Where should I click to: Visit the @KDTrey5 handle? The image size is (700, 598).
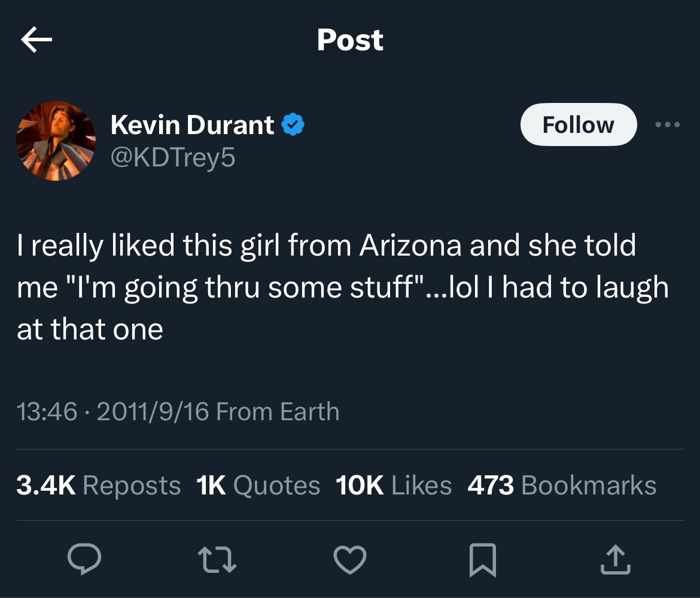point(173,157)
